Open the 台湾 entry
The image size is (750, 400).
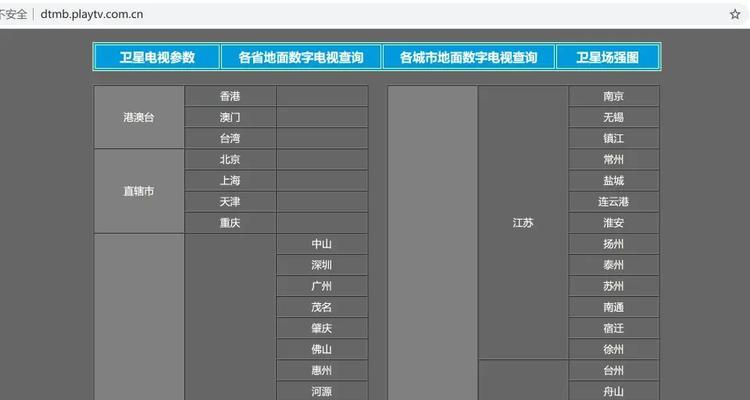click(230, 138)
